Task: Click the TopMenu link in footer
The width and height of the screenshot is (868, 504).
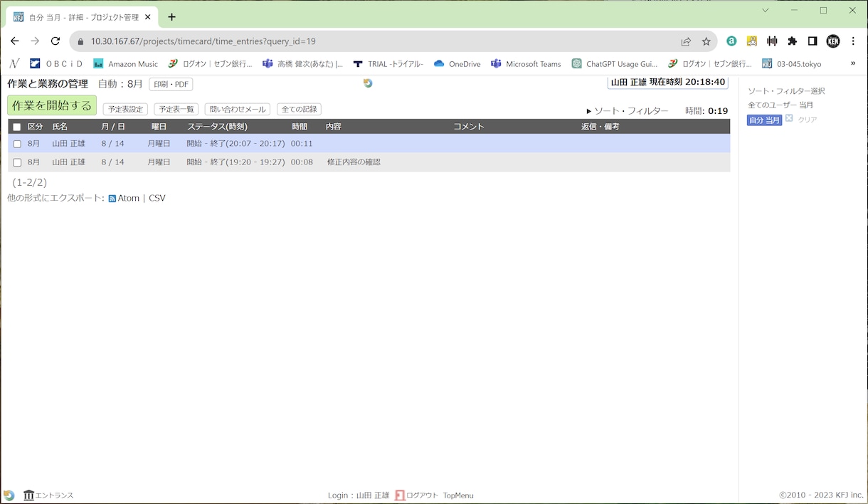Action: (x=458, y=495)
